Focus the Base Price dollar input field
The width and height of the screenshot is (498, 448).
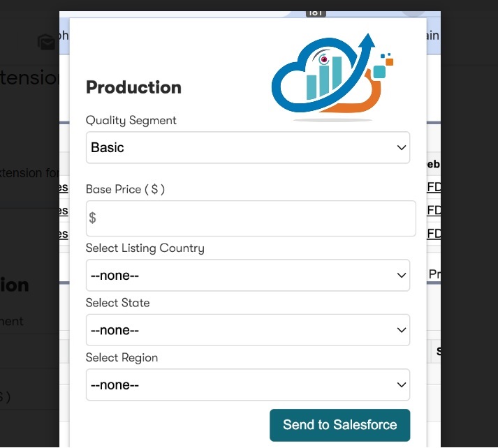click(251, 218)
